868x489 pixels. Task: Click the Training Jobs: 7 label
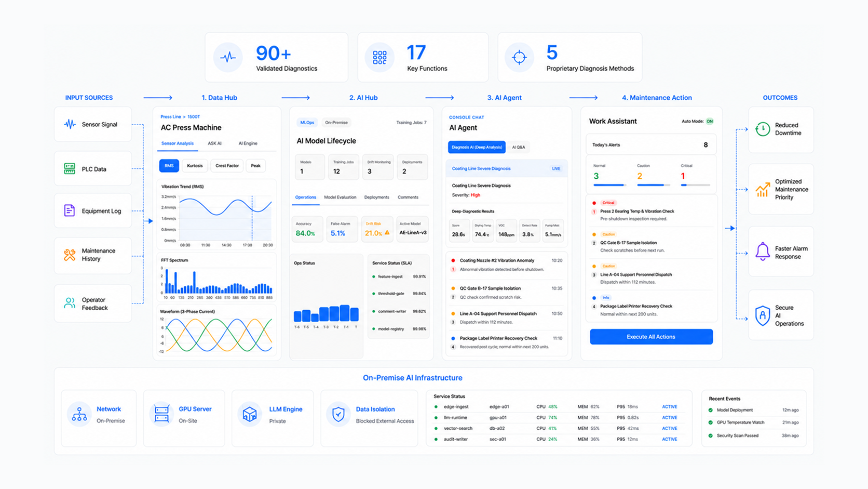pyautogui.click(x=411, y=123)
